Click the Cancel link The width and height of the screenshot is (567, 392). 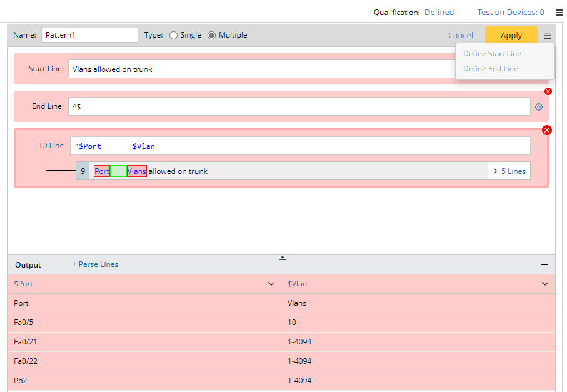coord(461,36)
